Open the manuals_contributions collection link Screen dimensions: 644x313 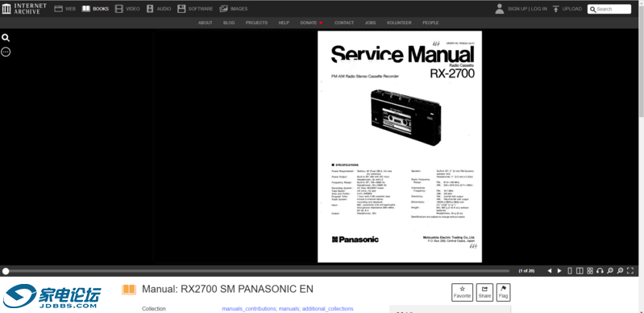point(249,308)
